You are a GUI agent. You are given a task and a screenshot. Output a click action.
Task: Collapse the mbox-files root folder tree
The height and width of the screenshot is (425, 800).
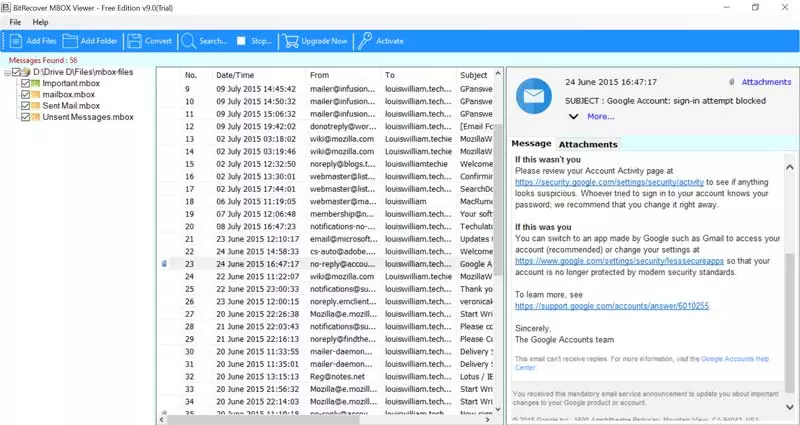9,73
